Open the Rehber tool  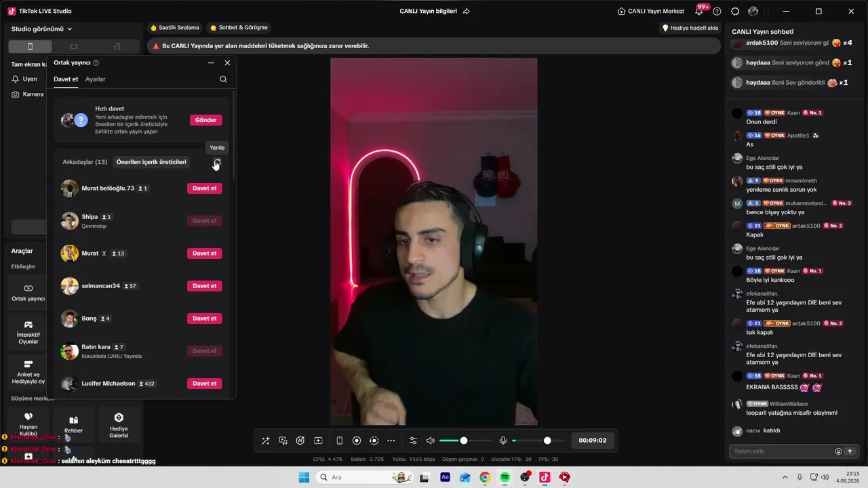(x=73, y=425)
